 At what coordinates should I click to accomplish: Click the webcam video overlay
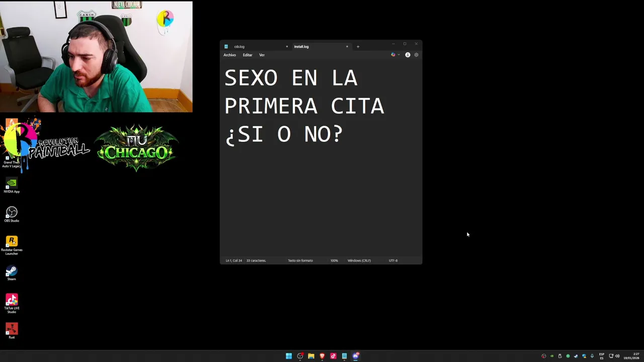pyautogui.click(x=96, y=57)
